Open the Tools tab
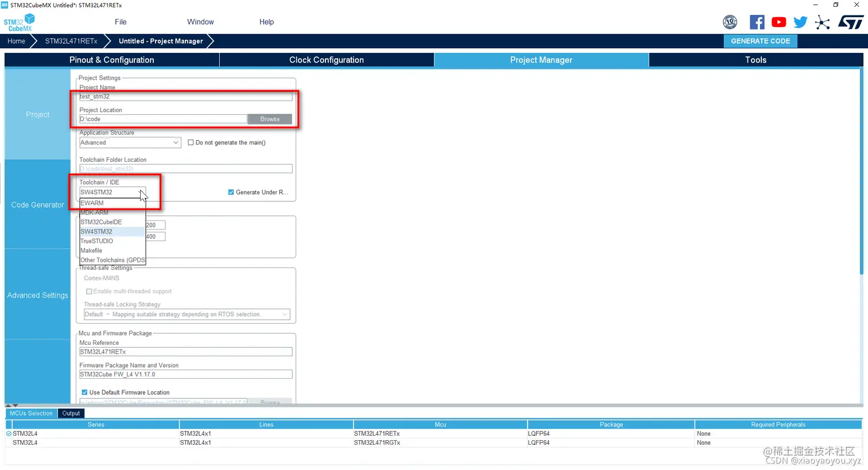The height and width of the screenshot is (470, 868). pyautogui.click(x=755, y=60)
